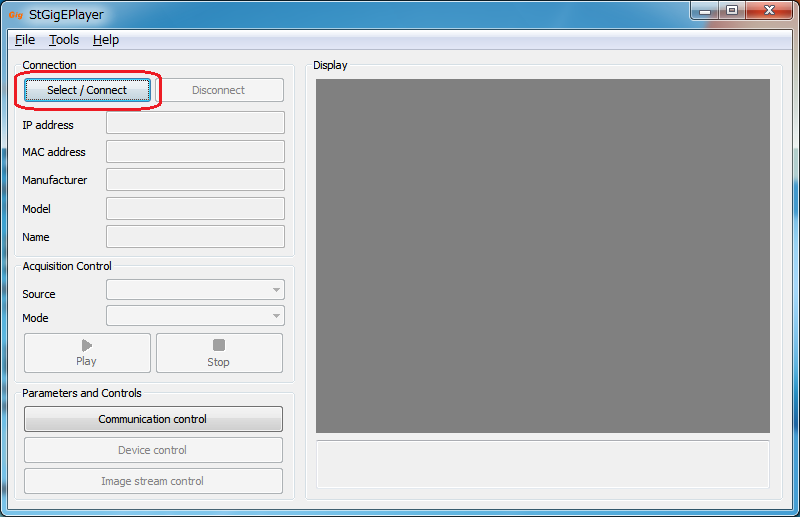This screenshot has width=800, height=517.
Task: Open the Help menu
Action: (105, 40)
